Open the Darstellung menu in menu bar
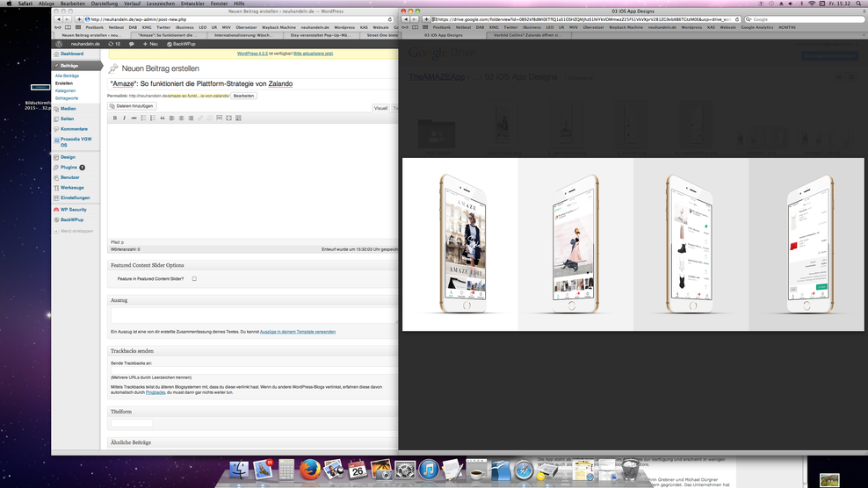Screen dimensions: 868x488 coord(104,4)
